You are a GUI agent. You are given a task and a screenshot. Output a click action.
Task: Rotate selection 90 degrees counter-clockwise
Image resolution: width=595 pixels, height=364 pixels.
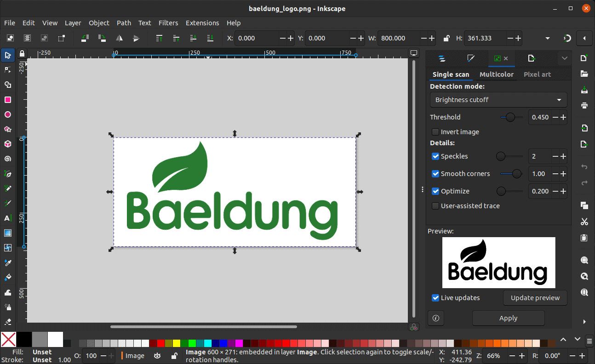(85, 38)
